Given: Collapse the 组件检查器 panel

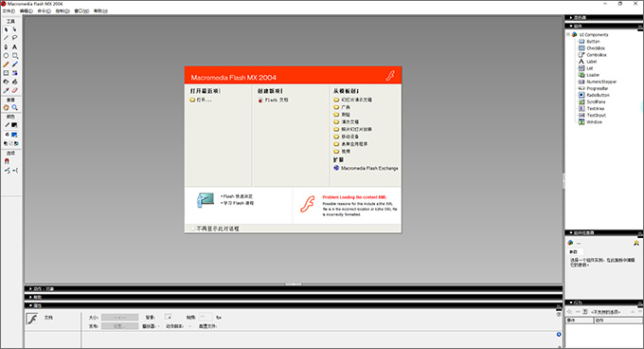Looking at the screenshot, I should (x=571, y=232).
